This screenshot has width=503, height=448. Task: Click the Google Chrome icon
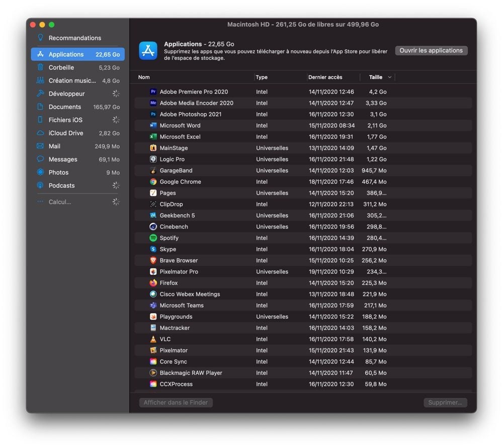[153, 182]
